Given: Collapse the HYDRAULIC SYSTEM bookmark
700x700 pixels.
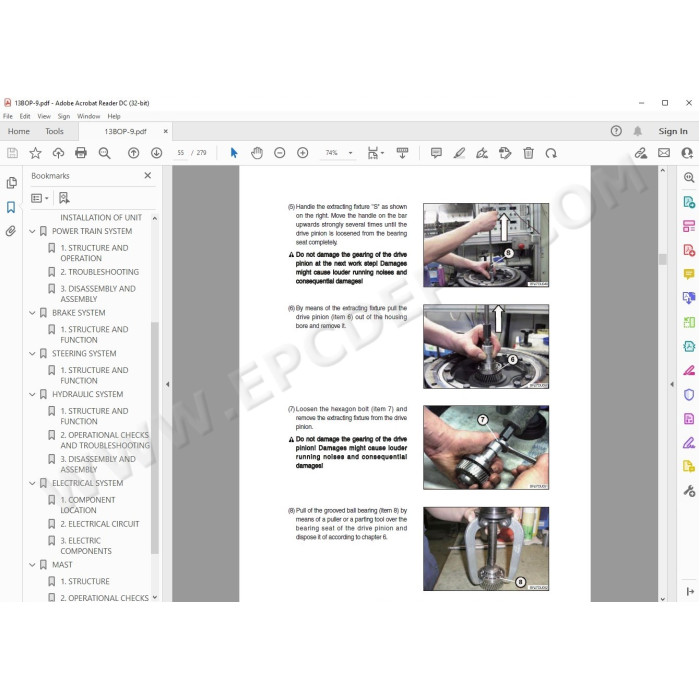Looking at the screenshot, I should pyautogui.click(x=32, y=394).
